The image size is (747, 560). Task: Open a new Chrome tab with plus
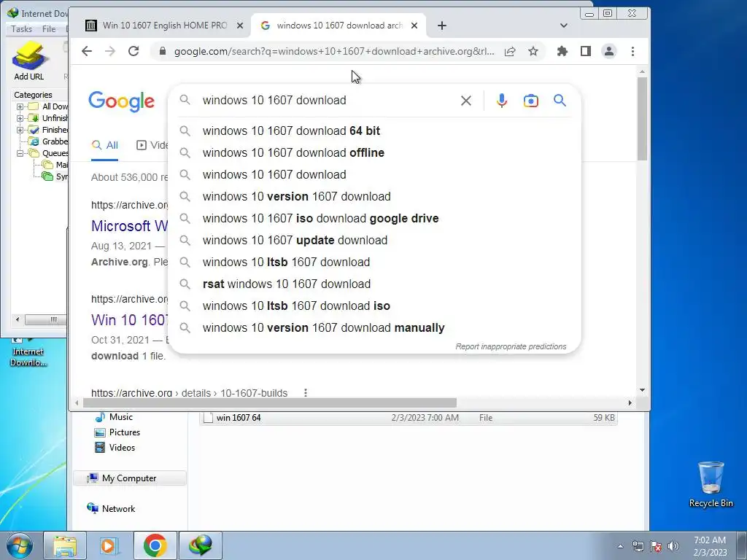442,26
